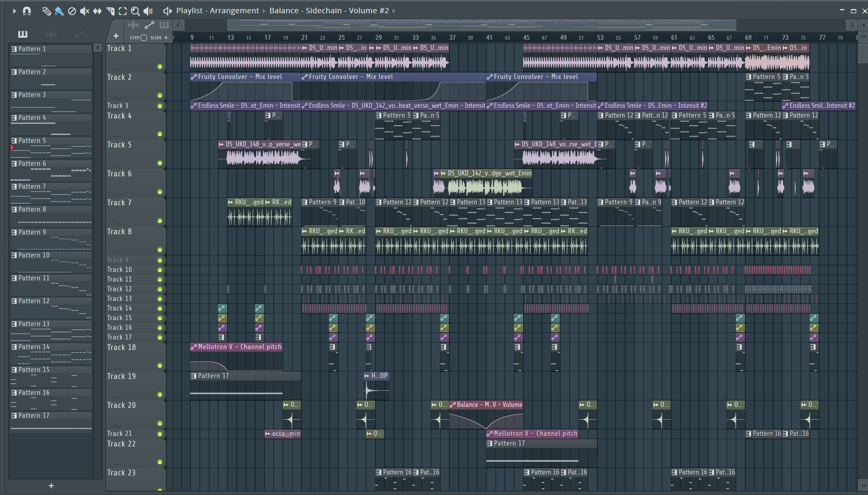Filter playlist to audio clips
This screenshot has height=495, width=868.
pyautogui.click(x=133, y=25)
